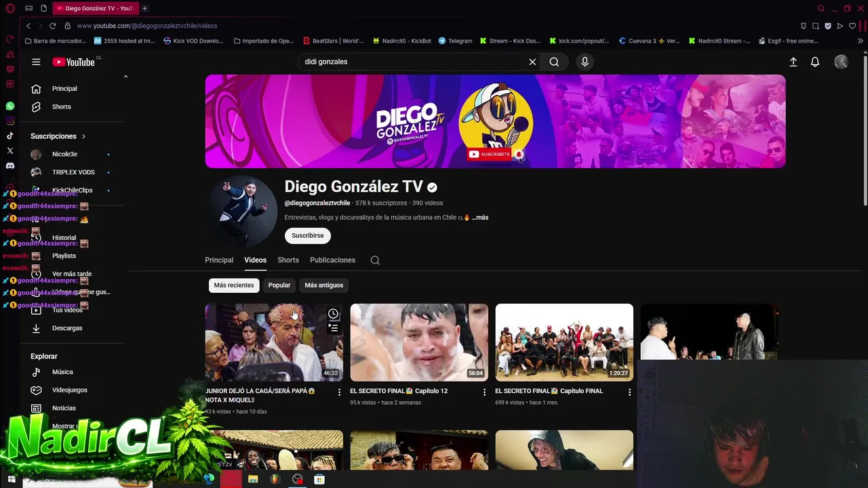
Task: Open Nicole3e subscription channel
Action: [x=64, y=155]
